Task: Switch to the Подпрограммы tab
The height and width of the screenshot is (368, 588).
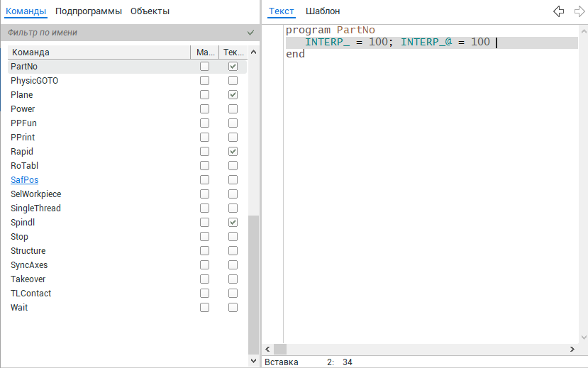Action: [x=89, y=11]
